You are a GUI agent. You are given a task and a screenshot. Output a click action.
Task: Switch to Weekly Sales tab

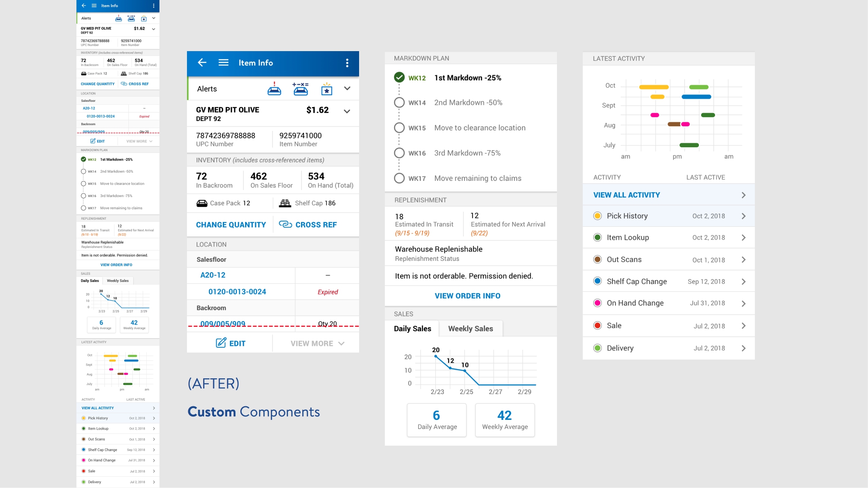[x=471, y=328]
